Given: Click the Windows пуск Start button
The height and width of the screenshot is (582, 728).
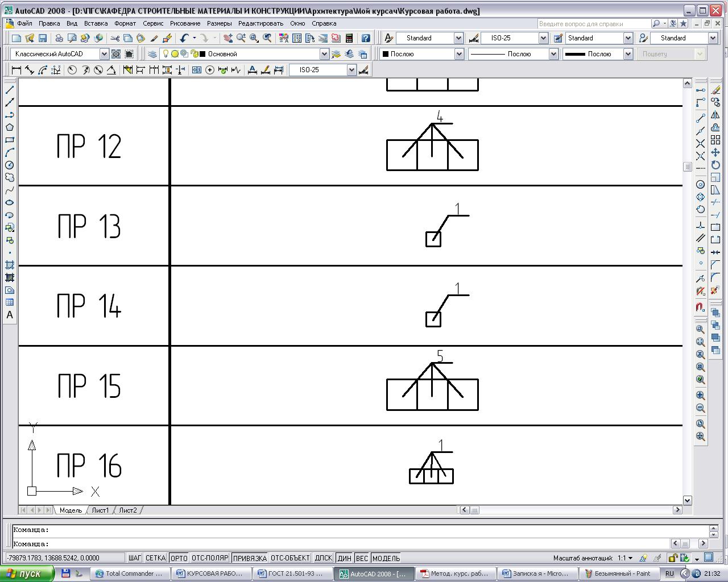Looking at the screenshot, I should [x=27, y=573].
